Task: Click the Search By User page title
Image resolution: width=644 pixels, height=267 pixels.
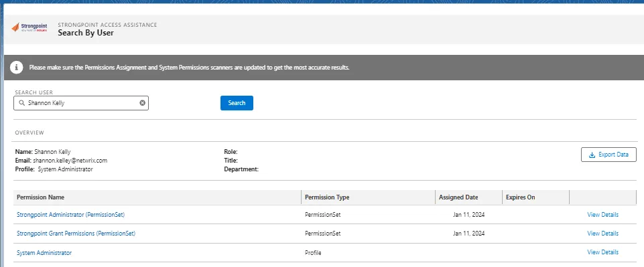Action: click(x=86, y=33)
